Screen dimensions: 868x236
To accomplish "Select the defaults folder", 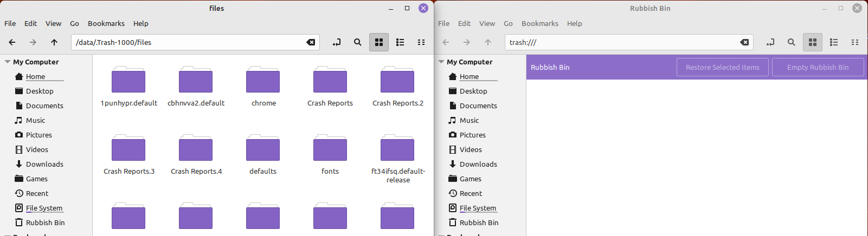I will pos(263,155).
